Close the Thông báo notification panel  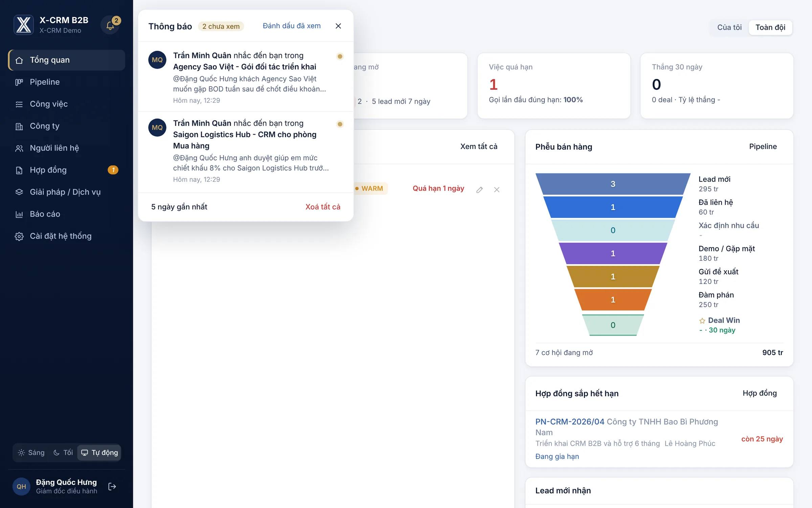click(338, 26)
